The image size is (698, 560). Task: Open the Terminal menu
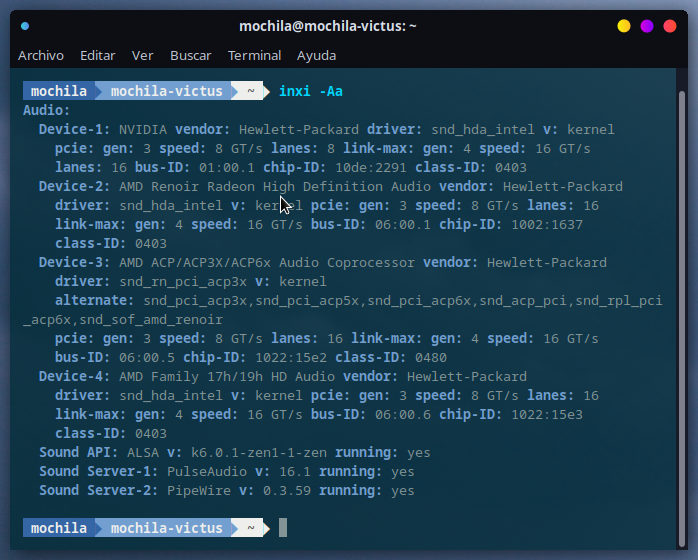(255, 56)
